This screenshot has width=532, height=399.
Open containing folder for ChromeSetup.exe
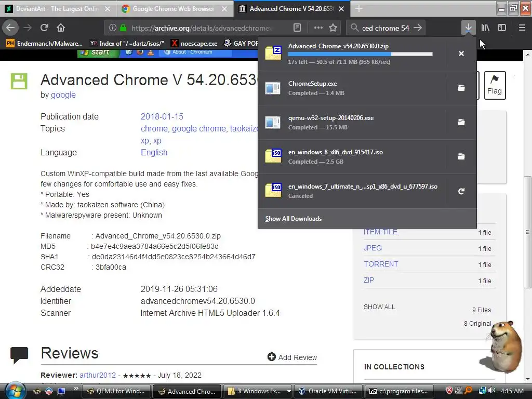[461, 88]
